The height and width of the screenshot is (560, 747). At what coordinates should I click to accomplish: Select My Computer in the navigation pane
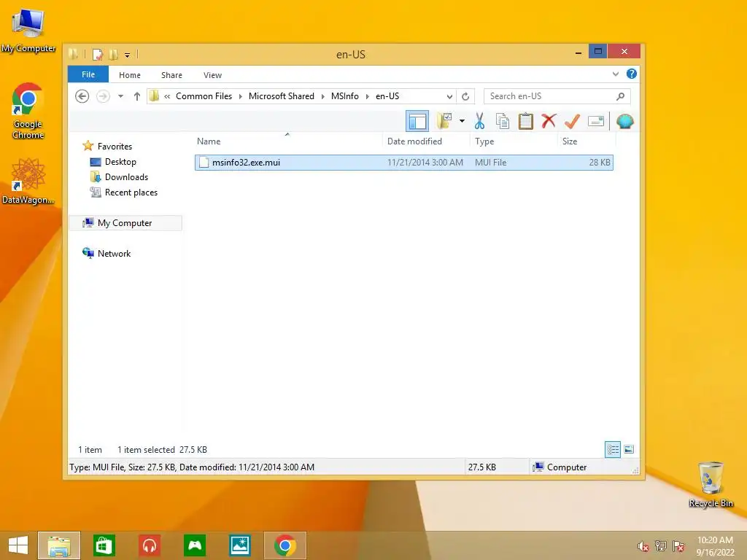[125, 223]
